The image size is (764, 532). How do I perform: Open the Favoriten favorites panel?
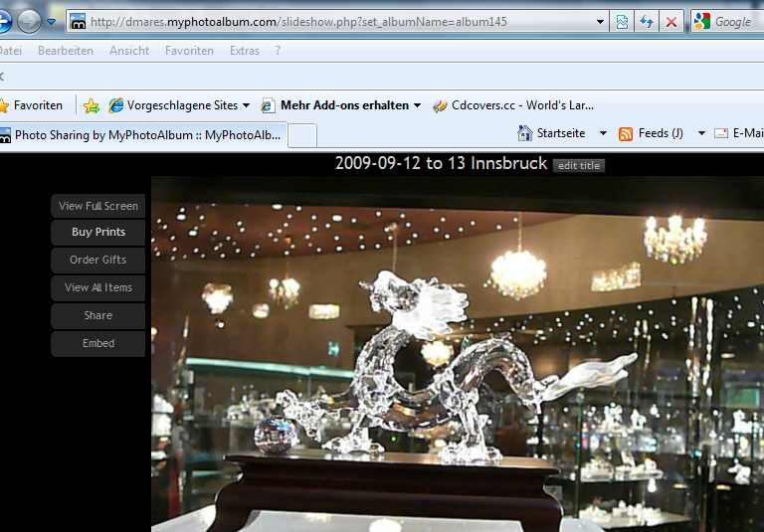(32, 105)
